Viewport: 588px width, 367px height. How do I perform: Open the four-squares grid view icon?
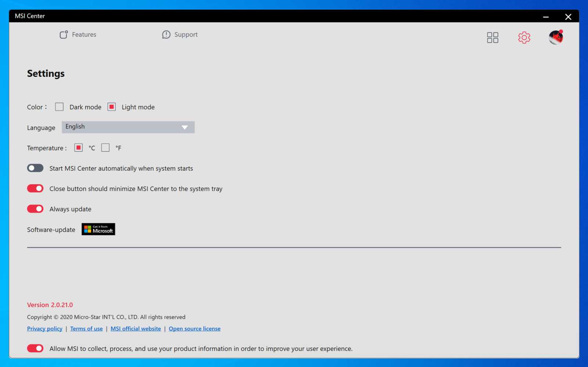492,38
